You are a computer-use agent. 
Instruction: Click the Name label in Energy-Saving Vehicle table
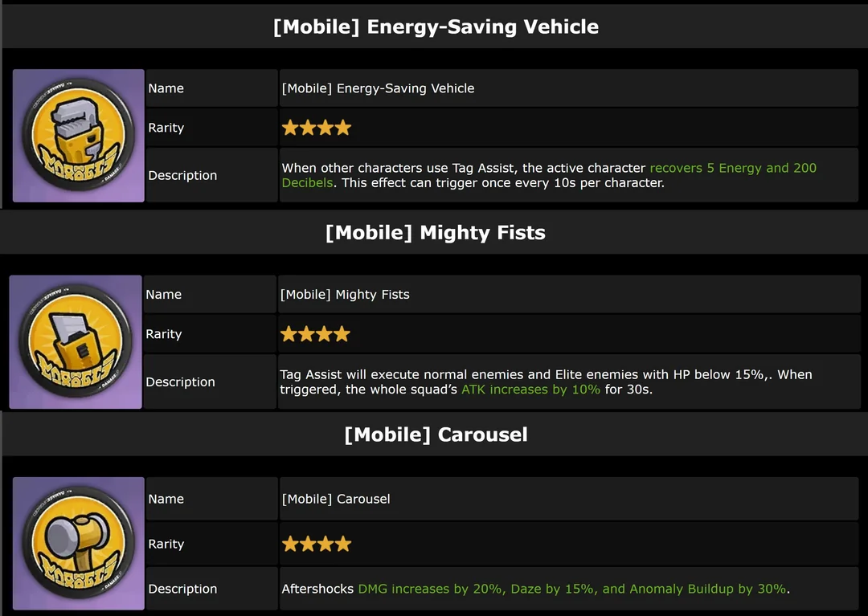(166, 88)
